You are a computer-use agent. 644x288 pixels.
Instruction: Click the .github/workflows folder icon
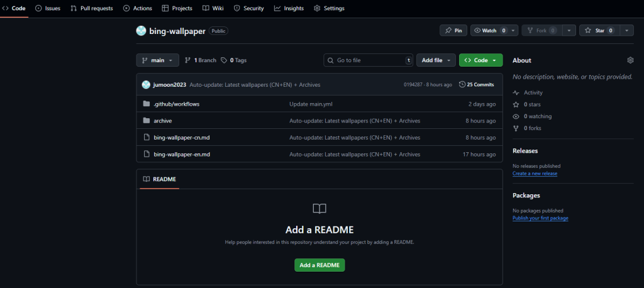tap(147, 104)
